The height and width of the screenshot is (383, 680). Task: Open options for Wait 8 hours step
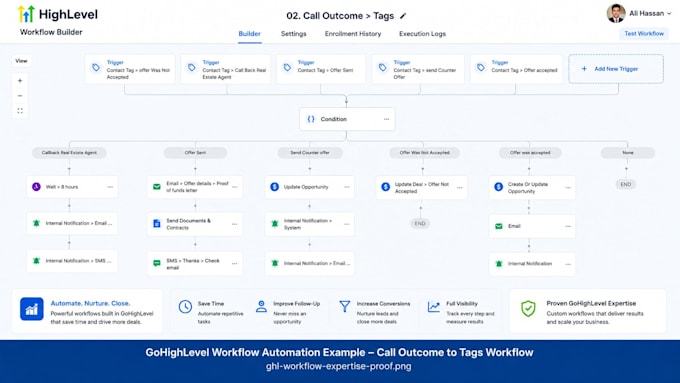pyautogui.click(x=110, y=187)
